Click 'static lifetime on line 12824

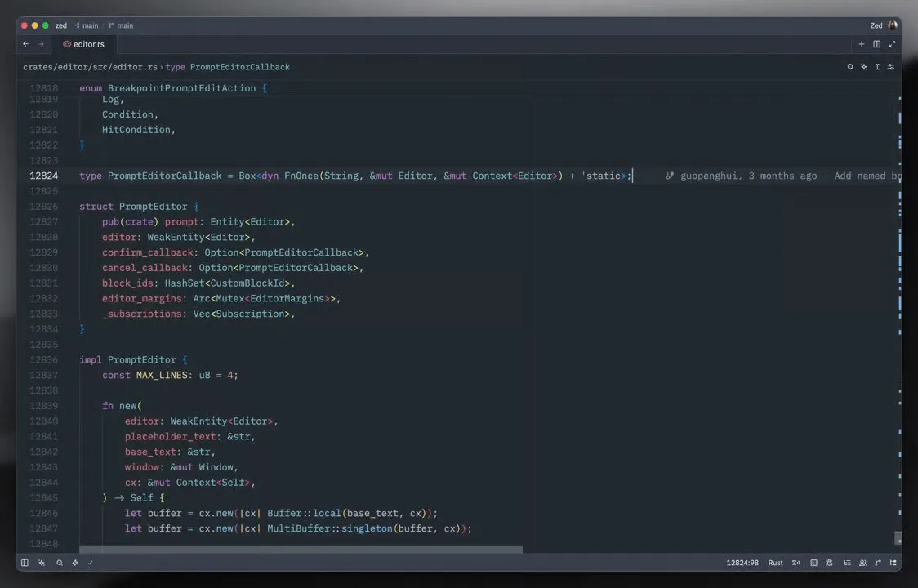(600, 176)
